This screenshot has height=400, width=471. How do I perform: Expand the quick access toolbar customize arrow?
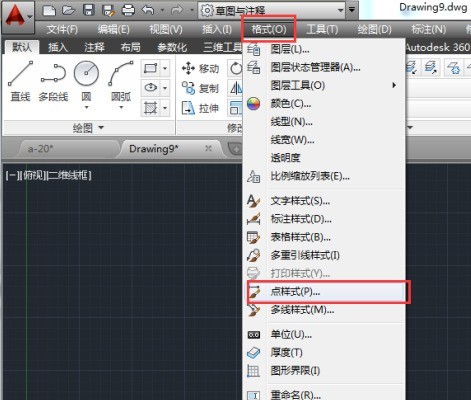[x=352, y=10]
